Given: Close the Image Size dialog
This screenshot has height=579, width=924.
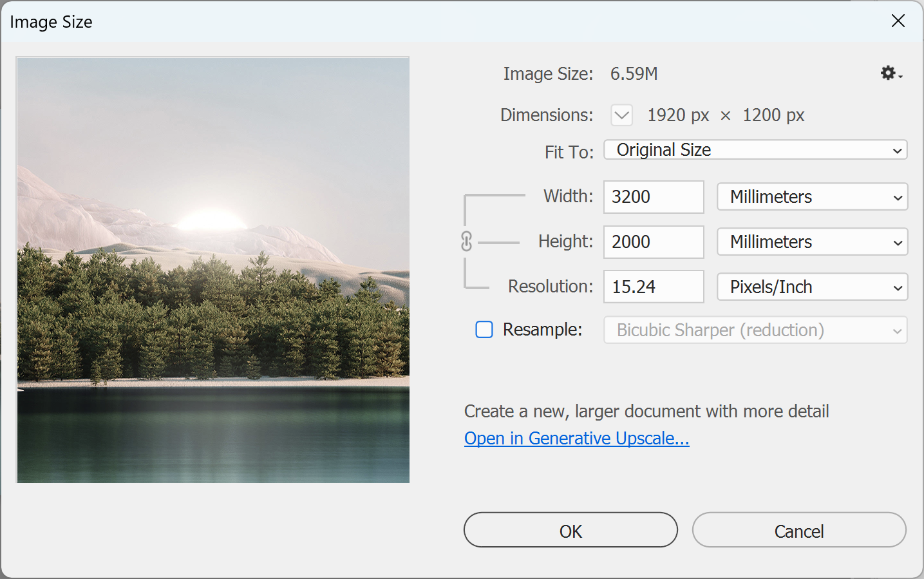Looking at the screenshot, I should pyautogui.click(x=898, y=21).
